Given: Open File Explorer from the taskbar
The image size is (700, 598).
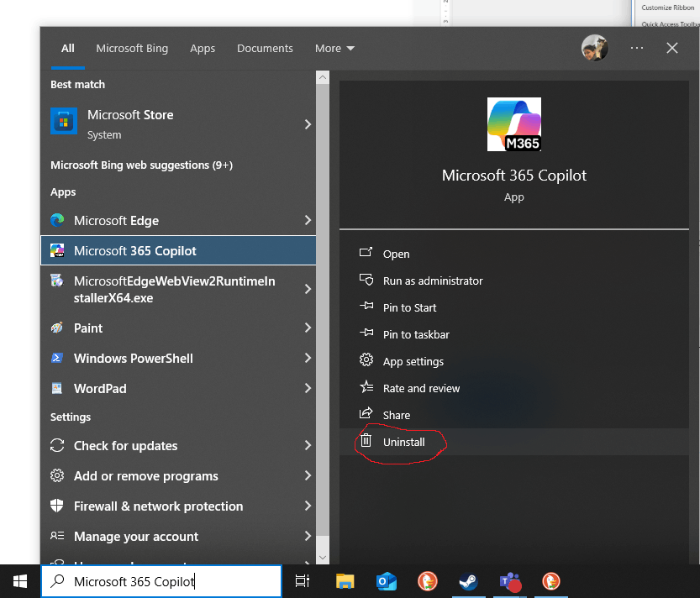Looking at the screenshot, I should tap(345, 581).
